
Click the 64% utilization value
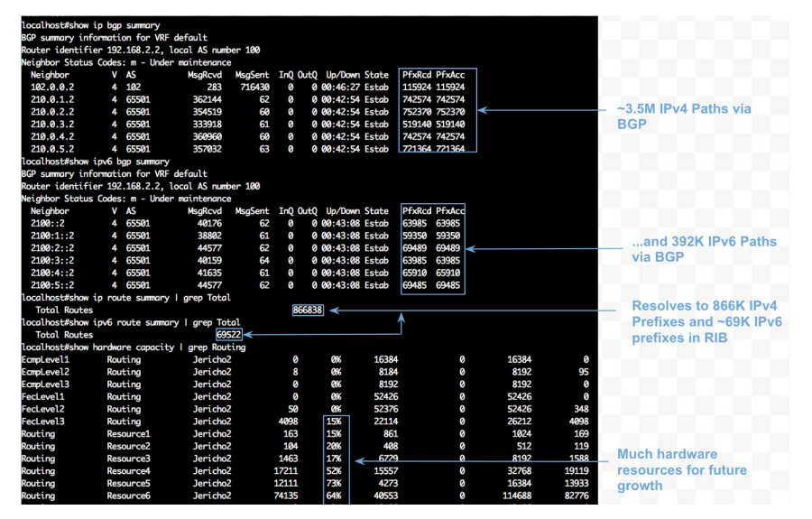(x=334, y=496)
